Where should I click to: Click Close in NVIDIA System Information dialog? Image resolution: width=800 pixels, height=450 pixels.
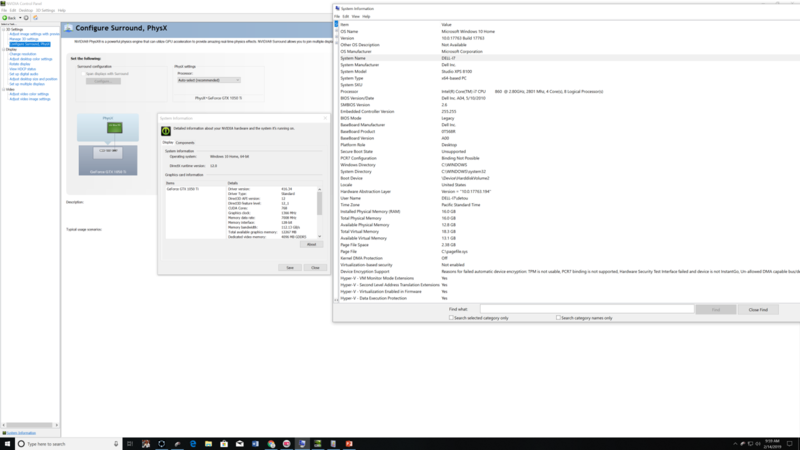click(315, 267)
